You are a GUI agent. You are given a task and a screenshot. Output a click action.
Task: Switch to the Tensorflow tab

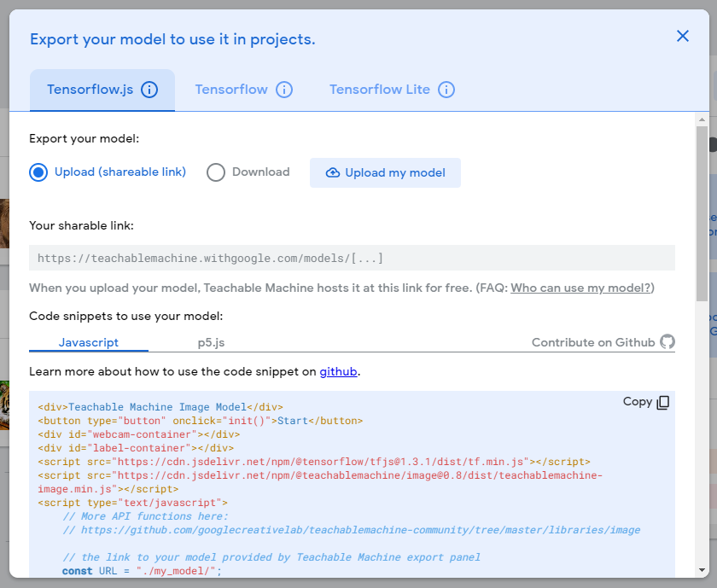point(244,90)
